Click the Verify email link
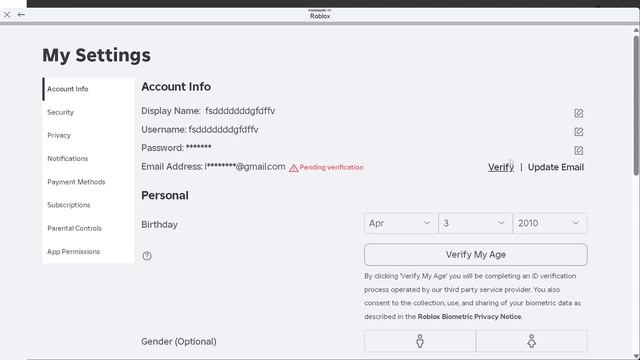The width and height of the screenshot is (640, 360). (501, 167)
